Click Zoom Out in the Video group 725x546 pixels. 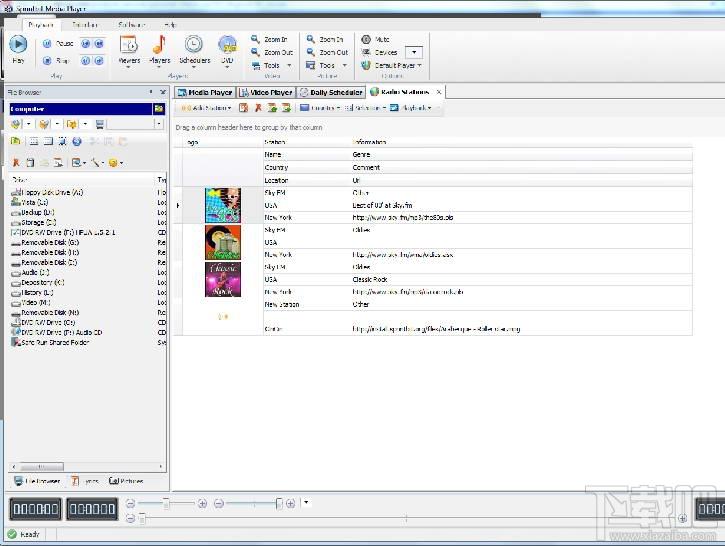tap(272, 52)
